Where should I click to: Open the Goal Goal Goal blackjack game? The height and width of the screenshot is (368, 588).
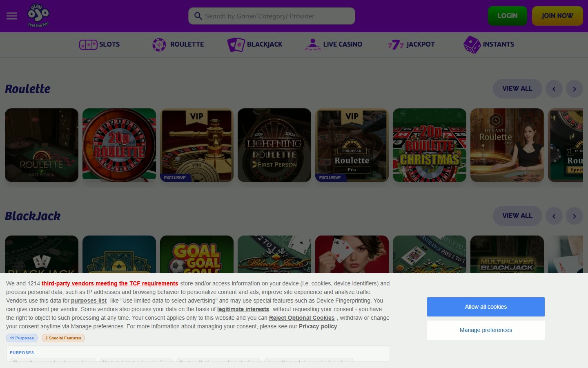coord(197,254)
